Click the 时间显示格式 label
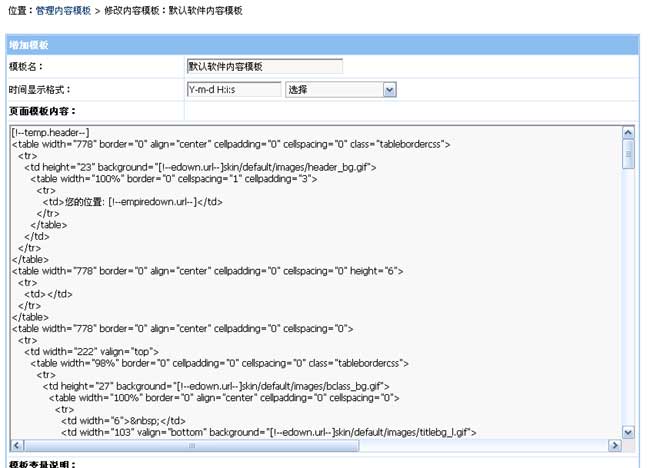Viewport: 650px width, 468px height. coord(39,89)
